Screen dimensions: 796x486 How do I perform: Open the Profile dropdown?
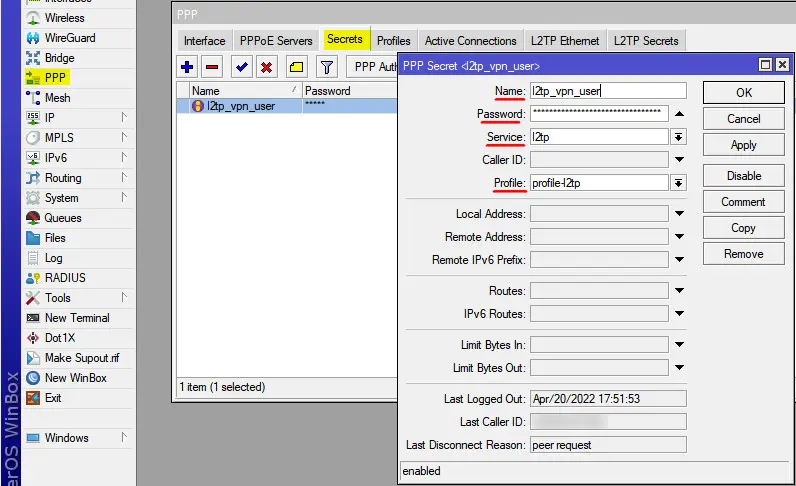679,183
